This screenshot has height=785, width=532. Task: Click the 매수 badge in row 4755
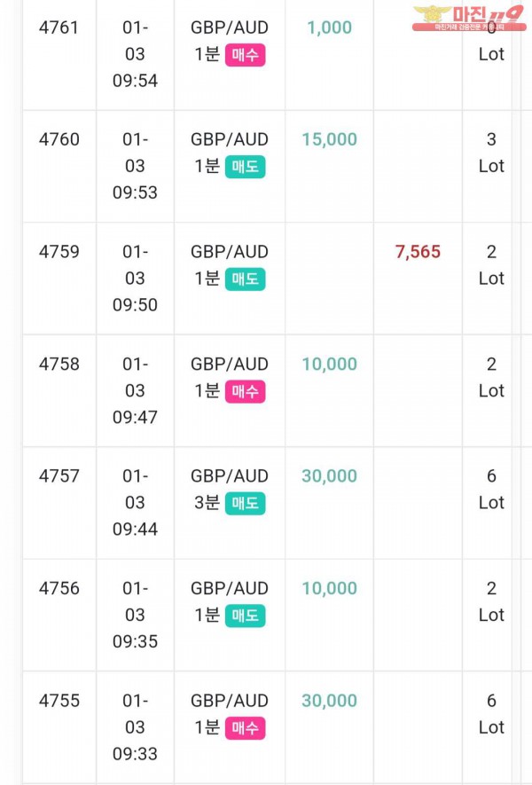(x=246, y=728)
